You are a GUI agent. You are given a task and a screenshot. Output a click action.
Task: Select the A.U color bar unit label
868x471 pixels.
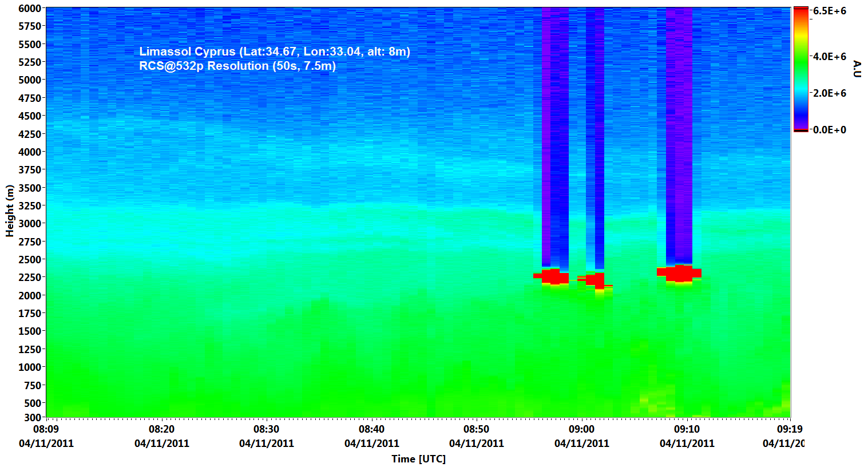pos(857,69)
